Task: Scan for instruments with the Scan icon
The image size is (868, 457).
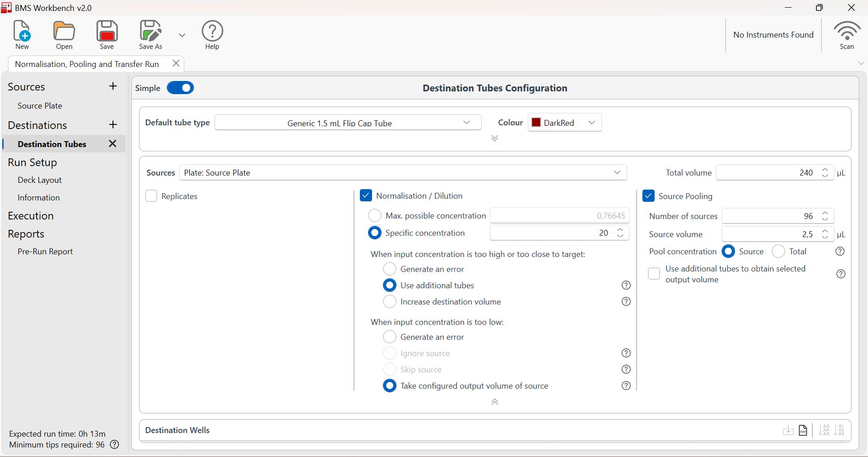Action: [x=847, y=31]
